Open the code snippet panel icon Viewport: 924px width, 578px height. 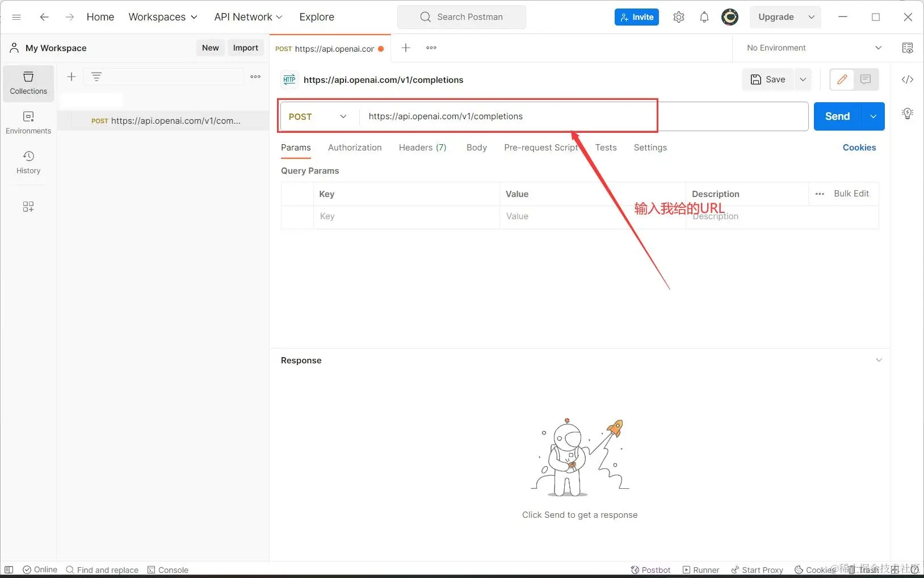click(908, 79)
